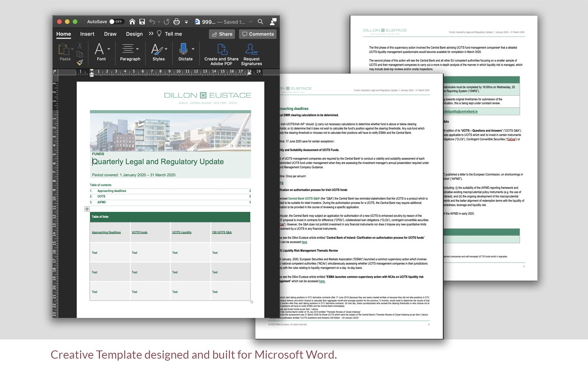Click the Comments button
Viewport: 588px width, 370px height.
[x=258, y=34]
